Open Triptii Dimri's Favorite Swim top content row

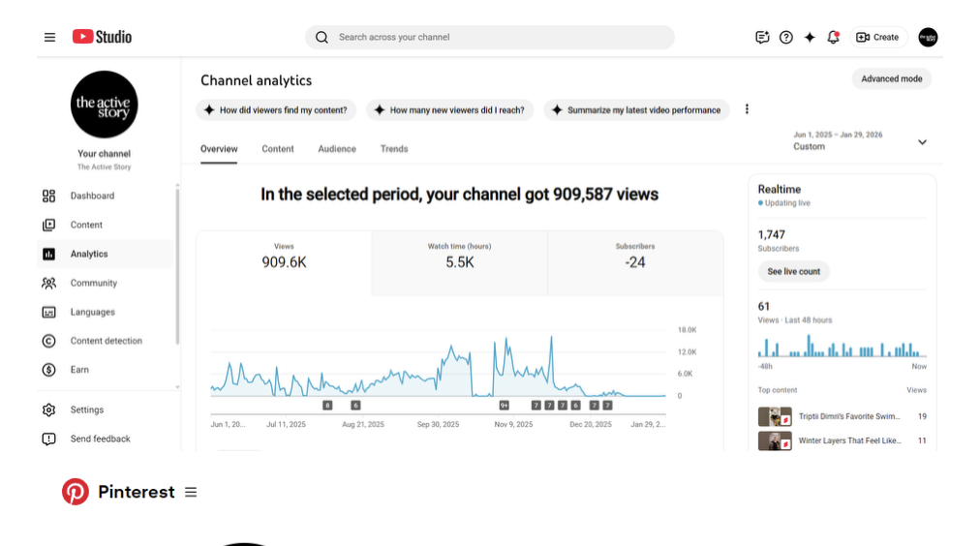842,416
